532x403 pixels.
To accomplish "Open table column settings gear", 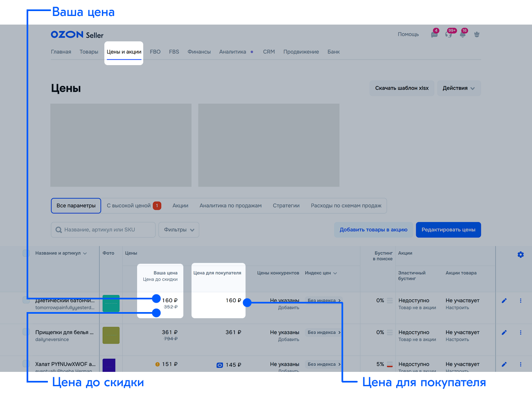I will [x=521, y=255].
